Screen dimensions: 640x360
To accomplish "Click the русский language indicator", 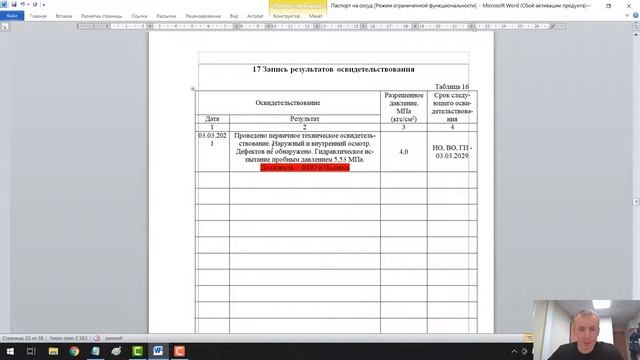I will tap(114, 338).
